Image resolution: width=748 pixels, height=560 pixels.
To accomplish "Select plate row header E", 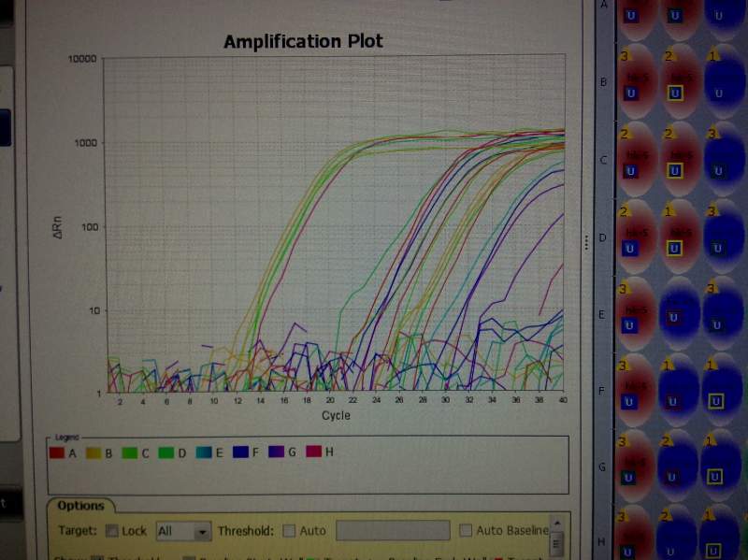I will coord(601,315).
